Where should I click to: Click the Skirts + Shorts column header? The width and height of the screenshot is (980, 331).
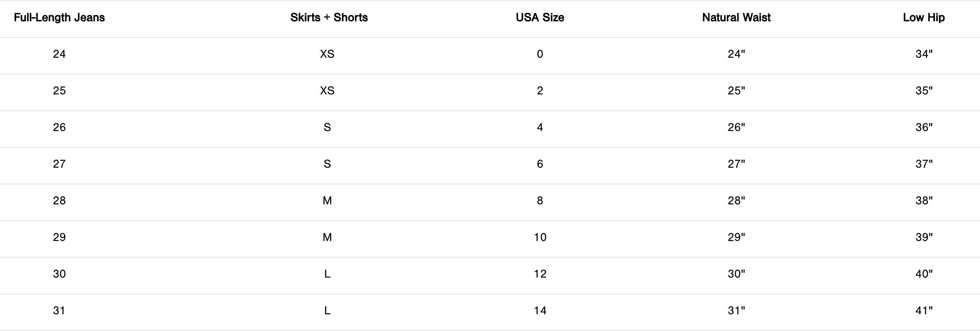click(x=329, y=18)
